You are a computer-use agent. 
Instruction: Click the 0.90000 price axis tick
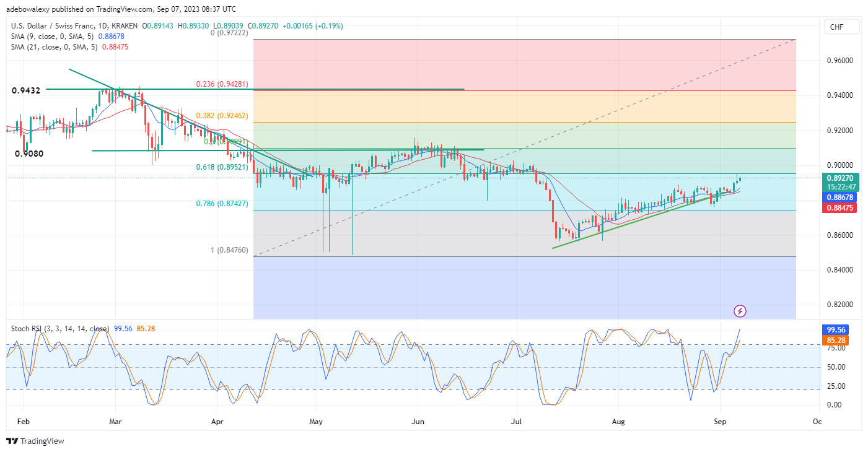pos(840,165)
